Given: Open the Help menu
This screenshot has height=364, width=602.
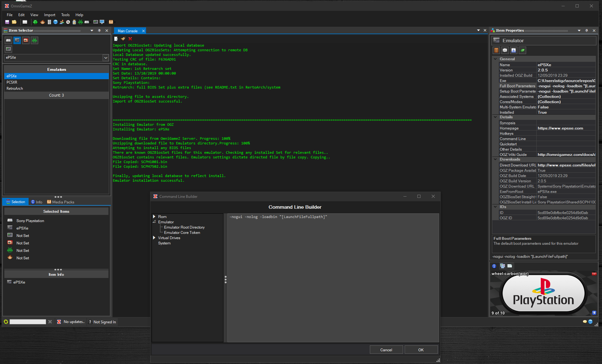Looking at the screenshot, I should [x=79, y=15].
